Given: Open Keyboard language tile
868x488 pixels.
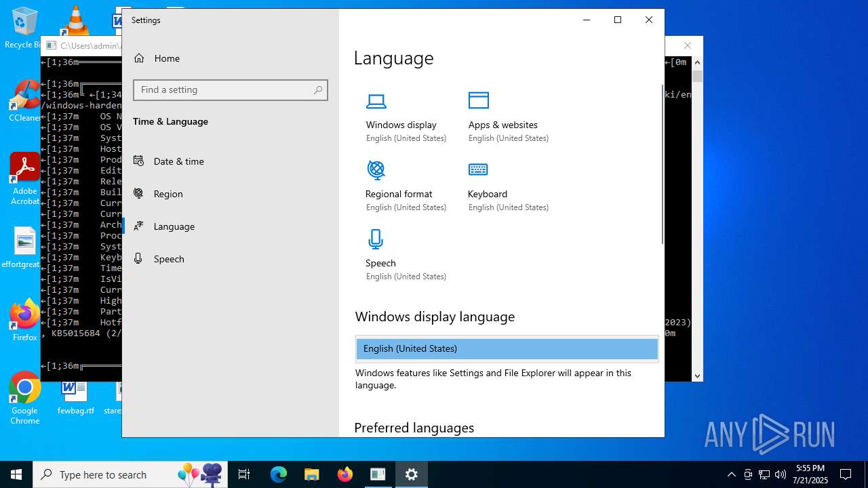Looking at the screenshot, I should tap(509, 187).
